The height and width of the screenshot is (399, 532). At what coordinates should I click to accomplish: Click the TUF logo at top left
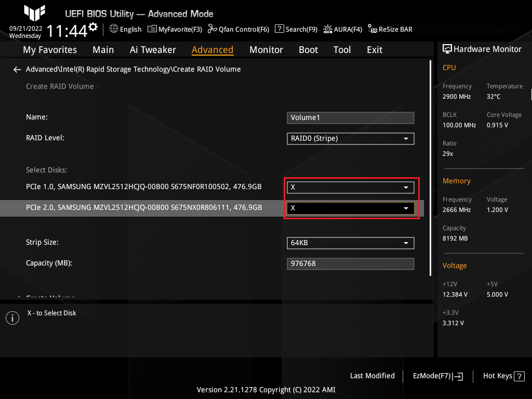[34, 13]
